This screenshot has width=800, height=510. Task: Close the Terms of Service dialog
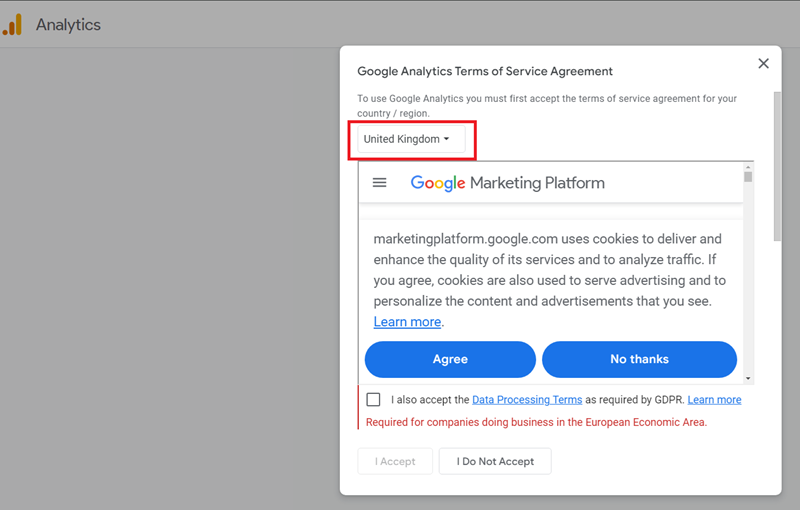click(763, 63)
